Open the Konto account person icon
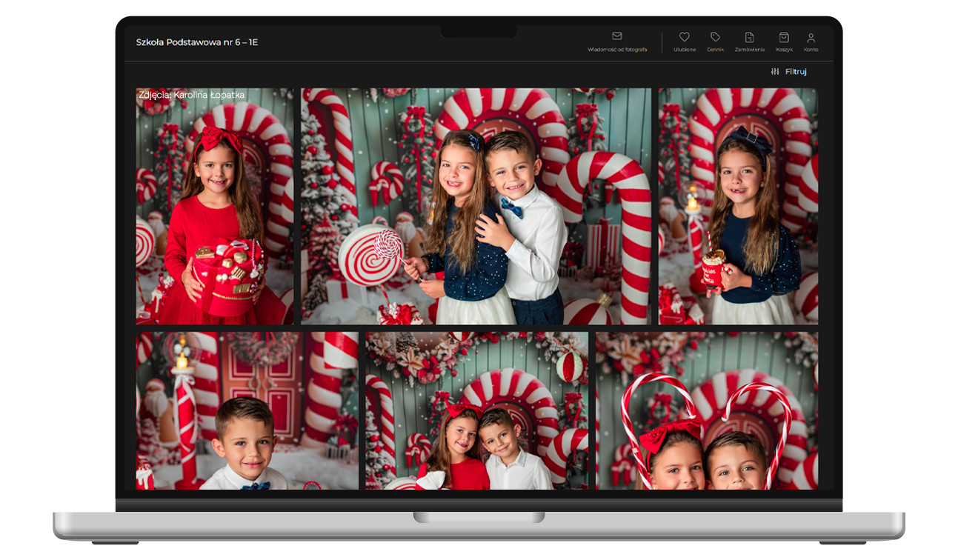This screenshot has width=958, height=560. [811, 37]
